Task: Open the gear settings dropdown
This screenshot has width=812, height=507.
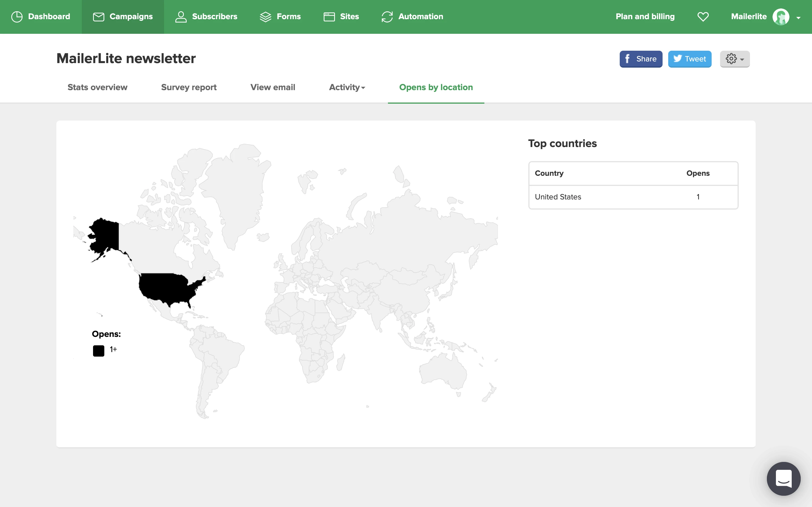Action: click(734, 59)
